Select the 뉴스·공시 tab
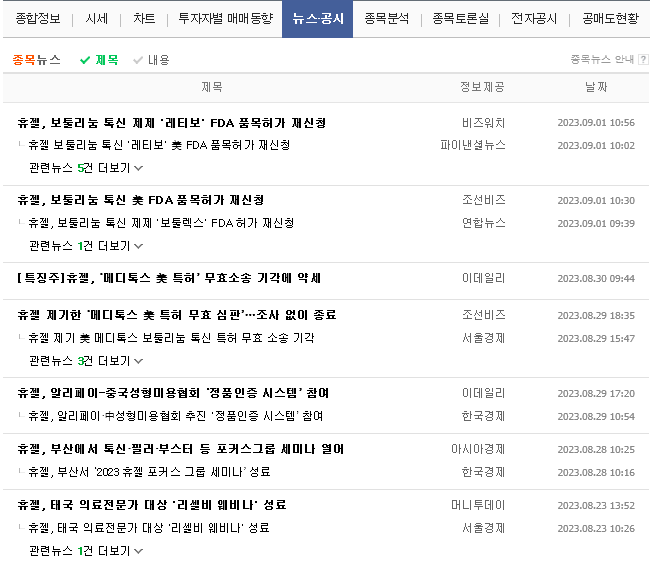The height and width of the screenshot is (564, 658). tap(318, 19)
